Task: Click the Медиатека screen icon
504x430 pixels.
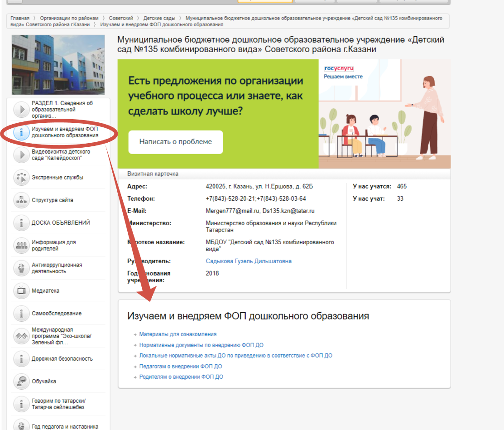Action: tap(21, 291)
